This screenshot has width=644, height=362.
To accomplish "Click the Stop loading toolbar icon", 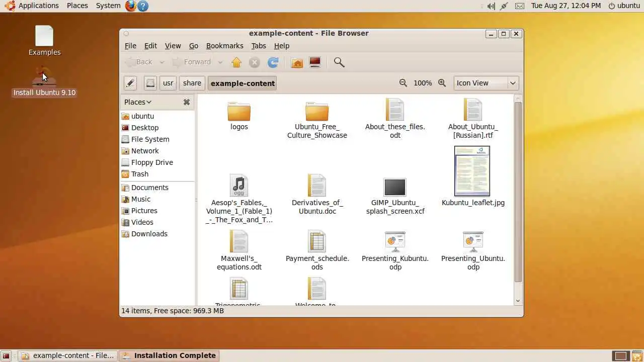I will pos(255,62).
